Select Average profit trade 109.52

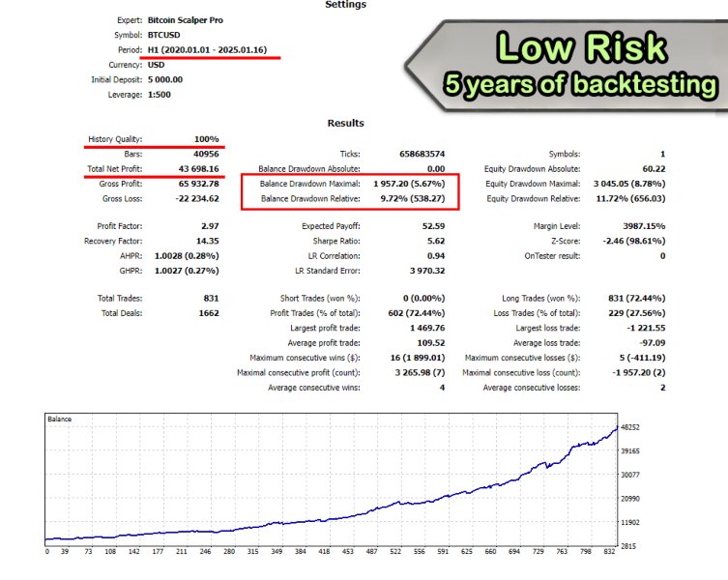click(x=431, y=343)
